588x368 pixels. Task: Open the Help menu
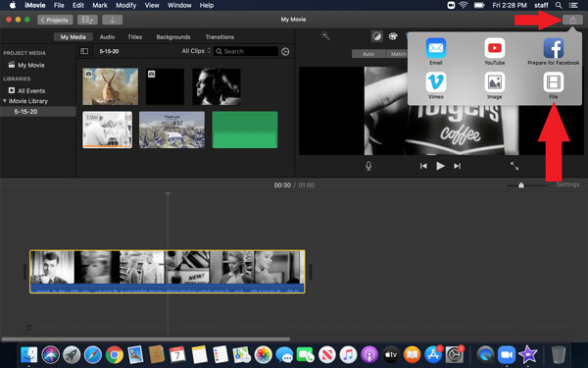[x=207, y=5]
